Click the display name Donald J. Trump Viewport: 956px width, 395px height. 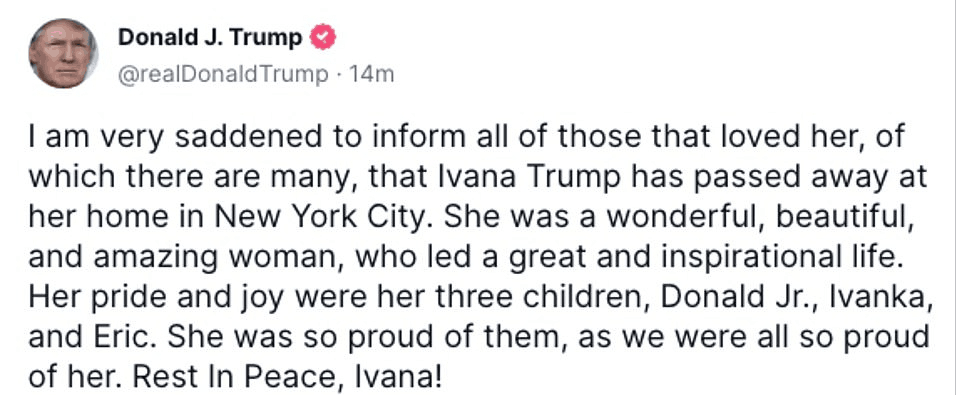pyautogui.click(x=210, y=38)
